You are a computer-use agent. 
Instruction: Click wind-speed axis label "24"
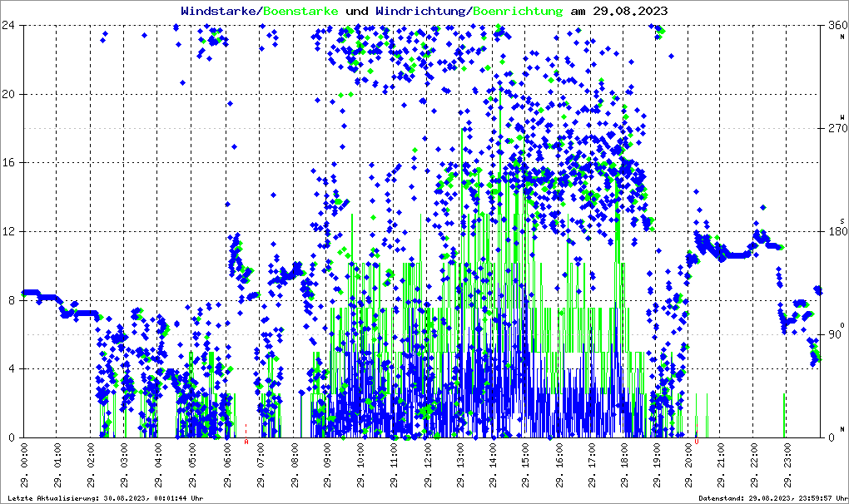coord(7,25)
